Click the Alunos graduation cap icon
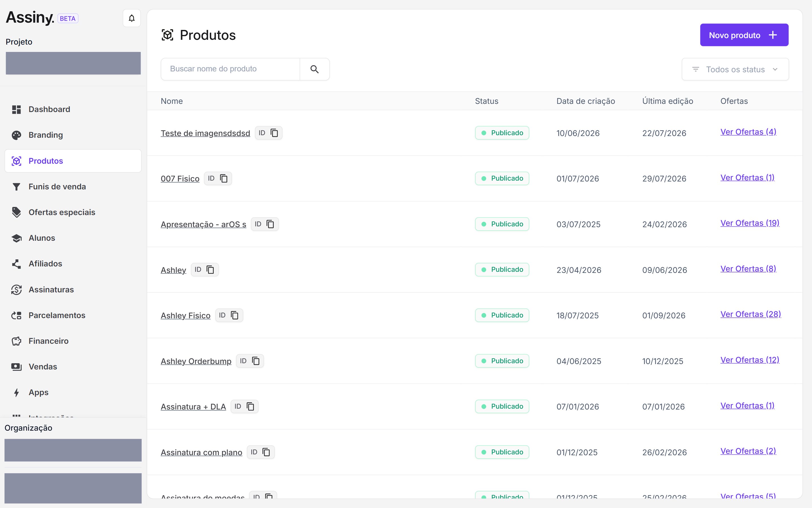The height and width of the screenshot is (508, 812). (x=16, y=238)
